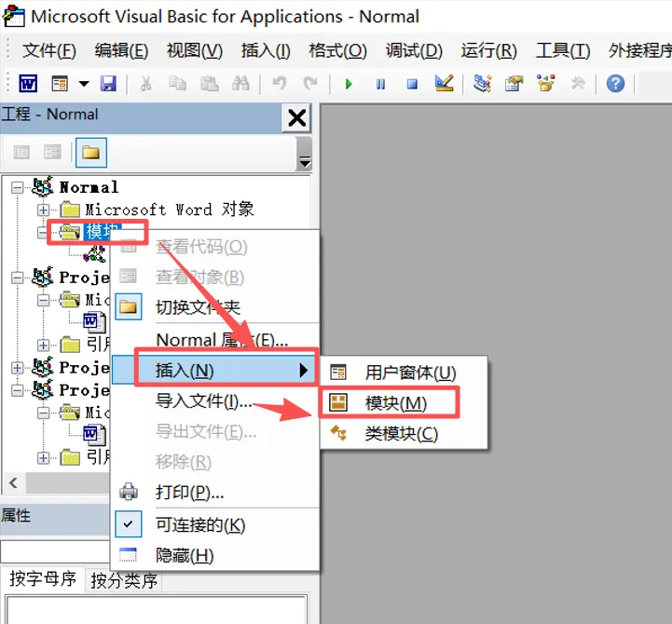The image size is (672, 624).
Task: Click the Find binoculars icon
Action: (240, 84)
